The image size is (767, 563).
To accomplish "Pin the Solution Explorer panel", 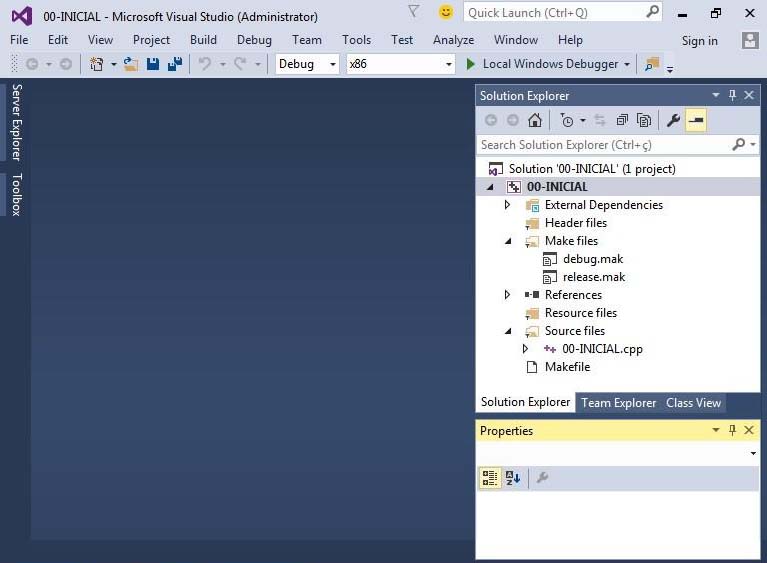I will click(x=732, y=95).
